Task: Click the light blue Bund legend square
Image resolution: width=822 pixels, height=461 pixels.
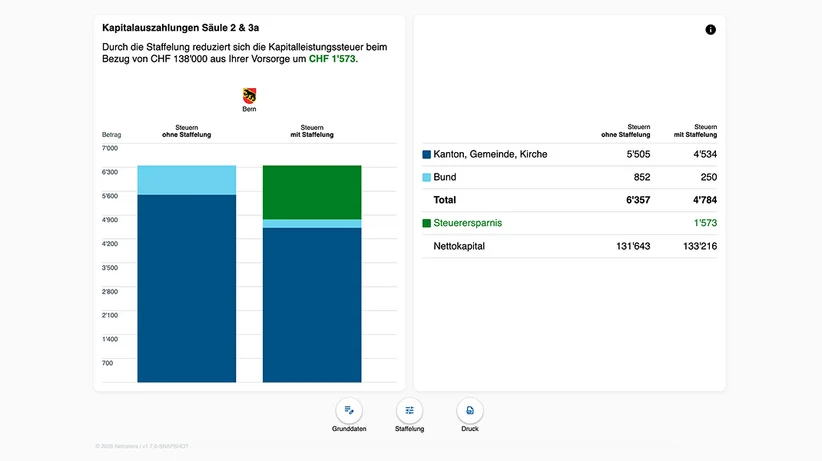Action: pos(427,177)
